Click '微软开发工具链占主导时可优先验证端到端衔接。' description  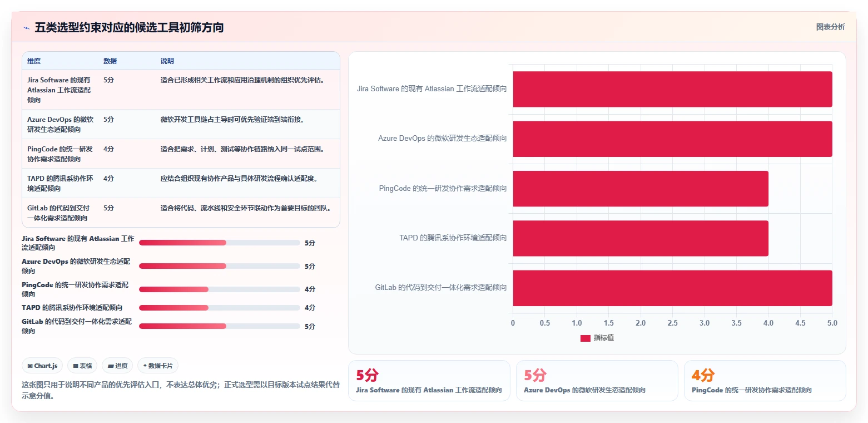coord(232,120)
